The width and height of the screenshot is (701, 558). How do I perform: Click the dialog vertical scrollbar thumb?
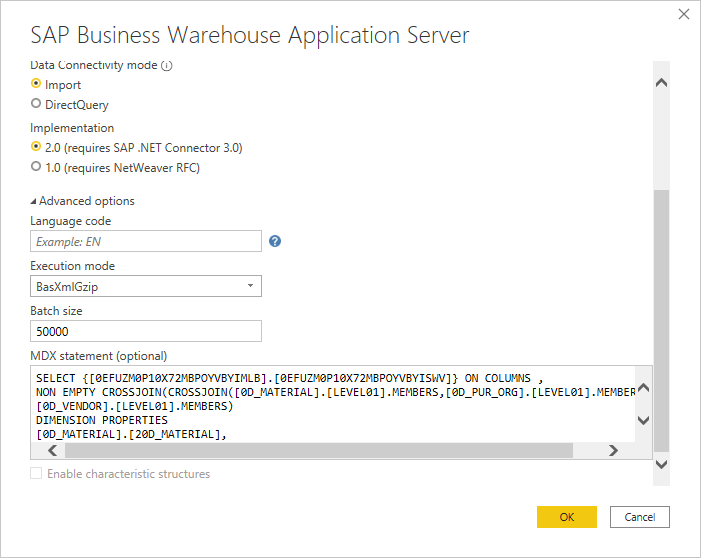[x=661, y=321]
